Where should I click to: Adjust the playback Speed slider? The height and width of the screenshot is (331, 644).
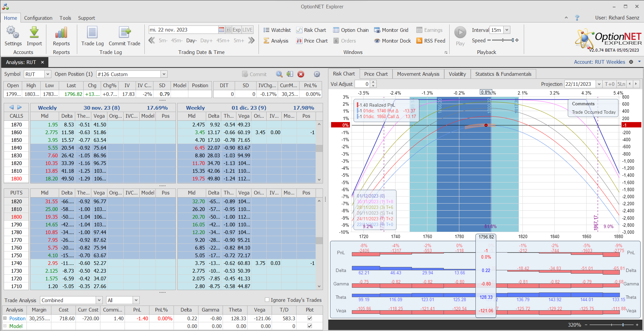point(503,40)
